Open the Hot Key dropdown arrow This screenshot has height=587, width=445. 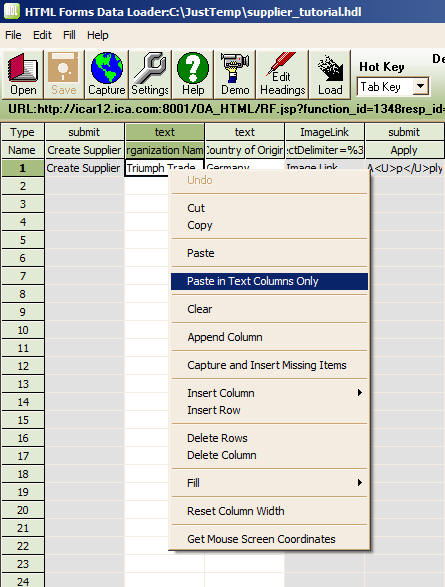421,86
